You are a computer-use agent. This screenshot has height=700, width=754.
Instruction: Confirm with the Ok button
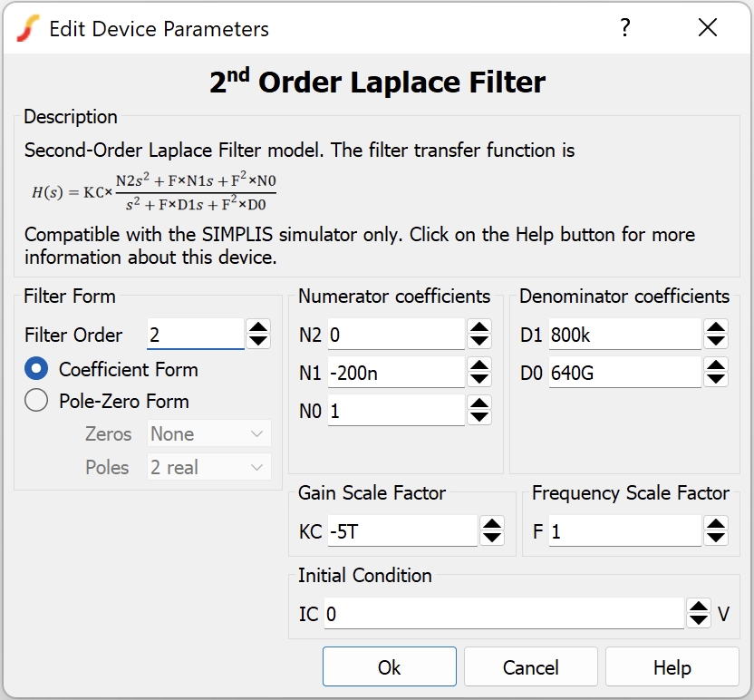(x=390, y=666)
